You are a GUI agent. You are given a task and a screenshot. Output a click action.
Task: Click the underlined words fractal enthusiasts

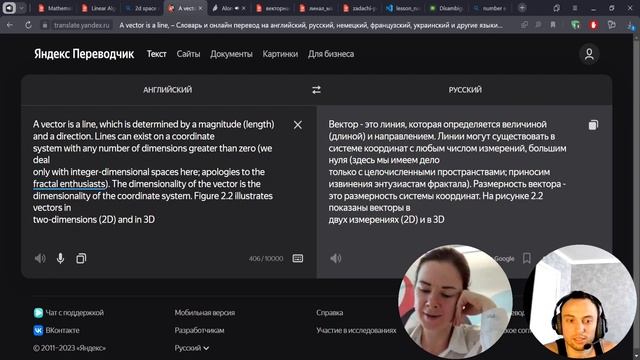tap(69, 184)
